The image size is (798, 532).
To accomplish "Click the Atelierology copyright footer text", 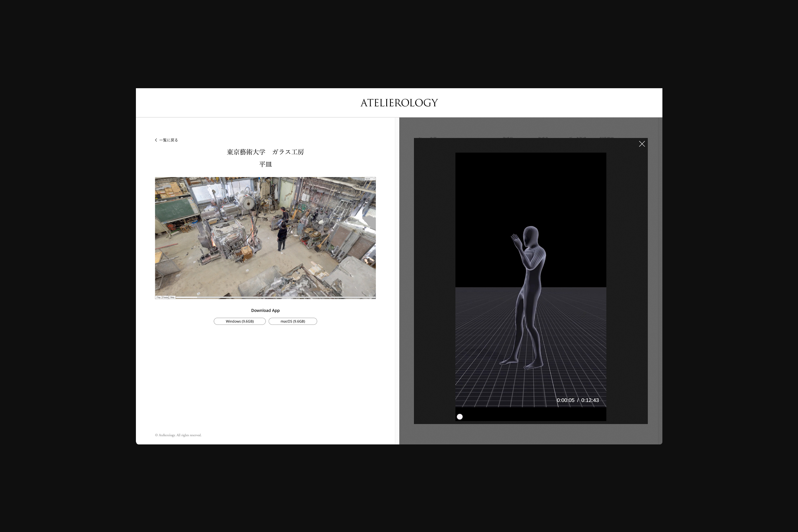I will [178, 435].
